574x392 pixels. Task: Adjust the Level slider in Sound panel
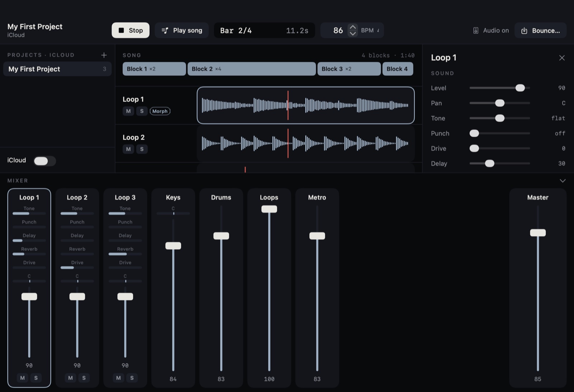coord(500,88)
